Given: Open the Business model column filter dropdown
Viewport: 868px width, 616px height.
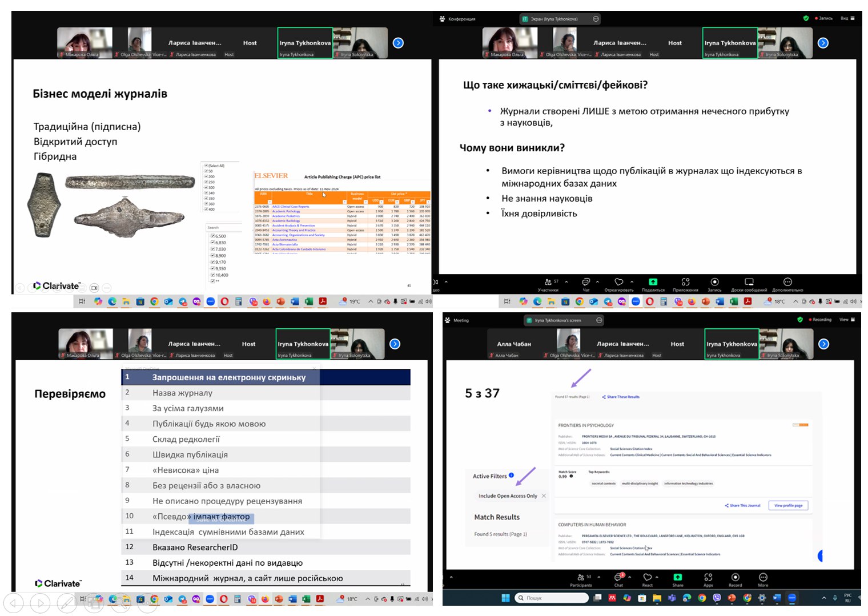Looking at the screenshot, I should pos(367,202).
